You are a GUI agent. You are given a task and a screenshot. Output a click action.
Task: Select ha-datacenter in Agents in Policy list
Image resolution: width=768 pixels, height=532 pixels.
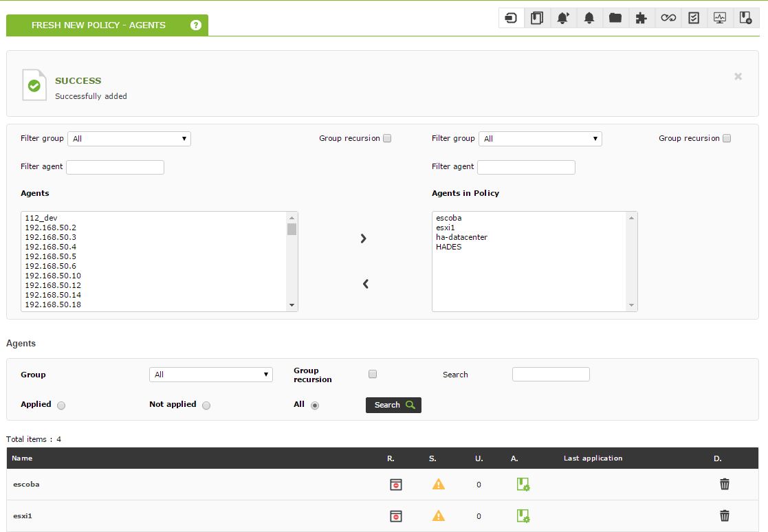coord(462,237)
